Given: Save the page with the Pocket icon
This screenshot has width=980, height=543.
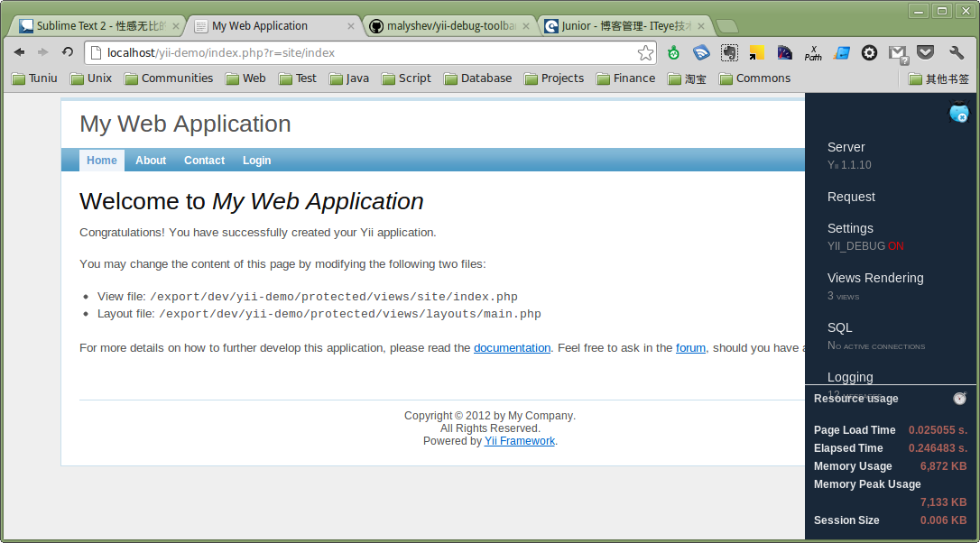Looking at the screenshot, I should (x=926, y=52).
